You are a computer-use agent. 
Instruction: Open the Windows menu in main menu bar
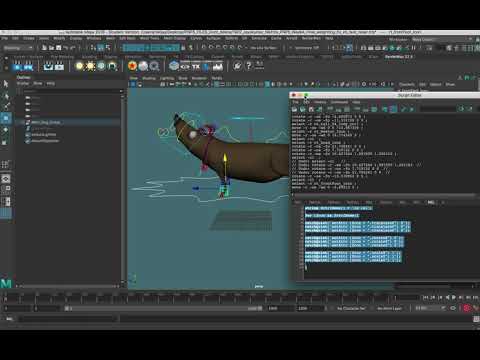point(94,38)
